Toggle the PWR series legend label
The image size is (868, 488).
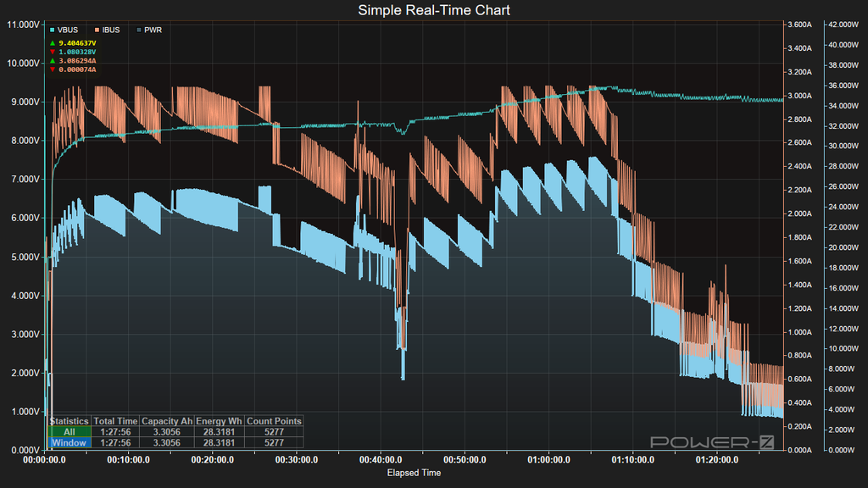[x=153, y=30]
